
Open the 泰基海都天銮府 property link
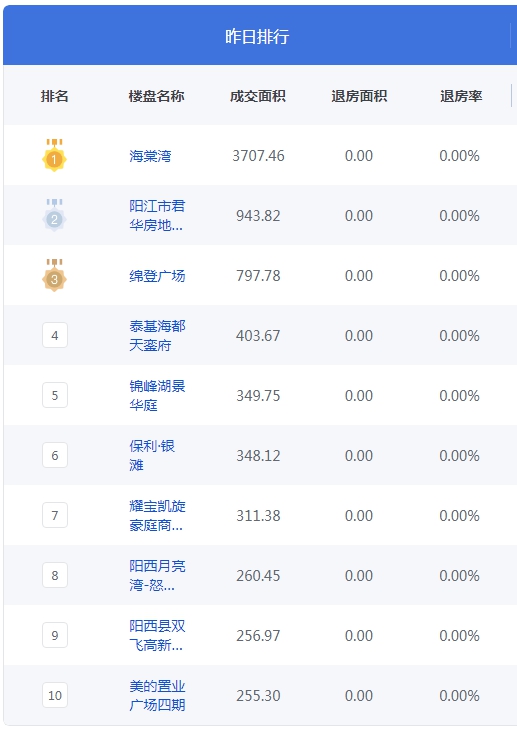click(157, 335)
